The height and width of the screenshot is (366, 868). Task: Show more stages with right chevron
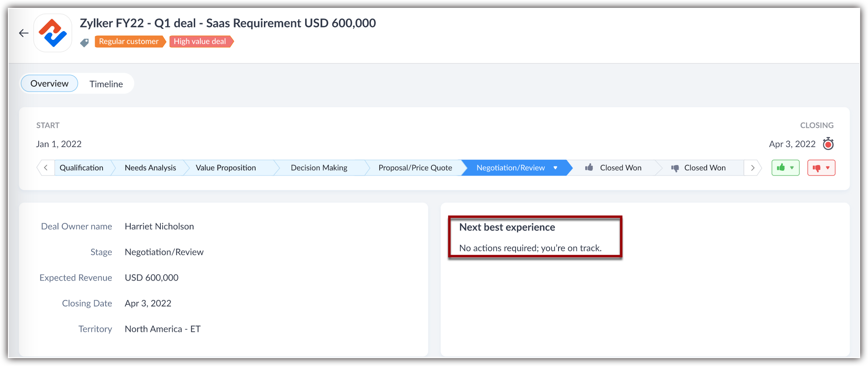coord(753,168)
